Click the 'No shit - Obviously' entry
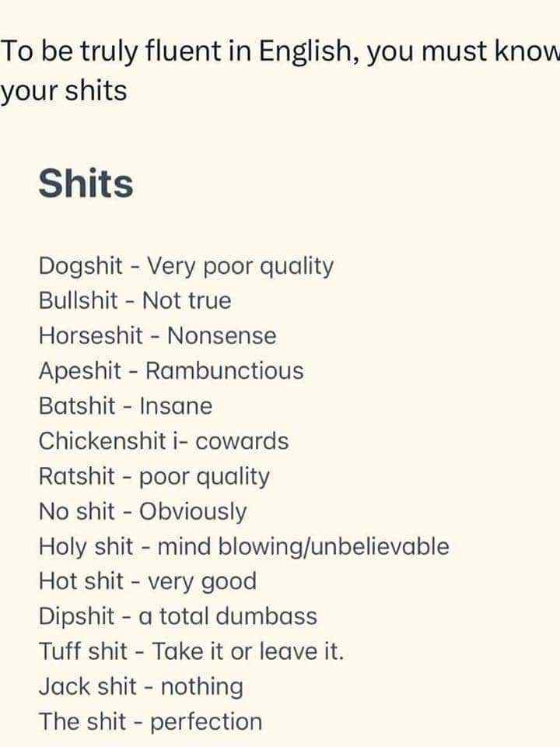 pyautogui.click(x=143, y=512)
